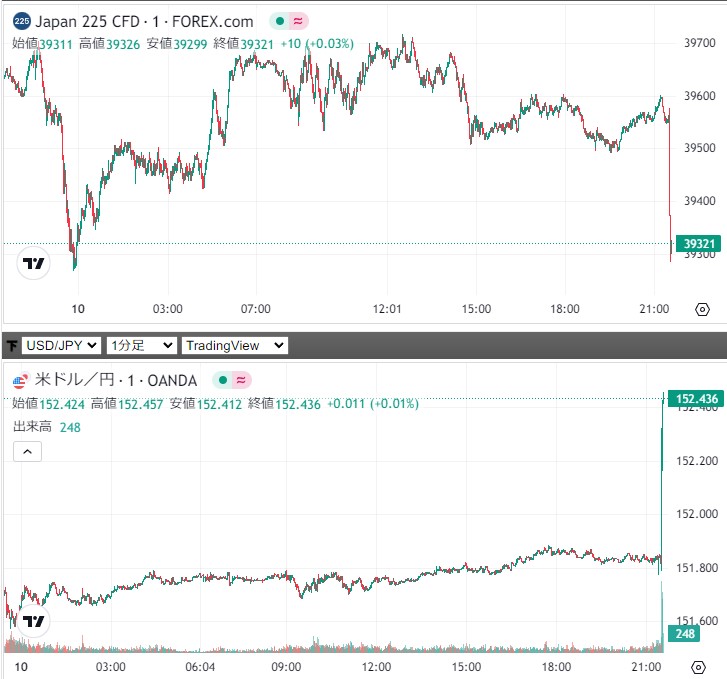Click the 39600 price axis label

[700, 96]
